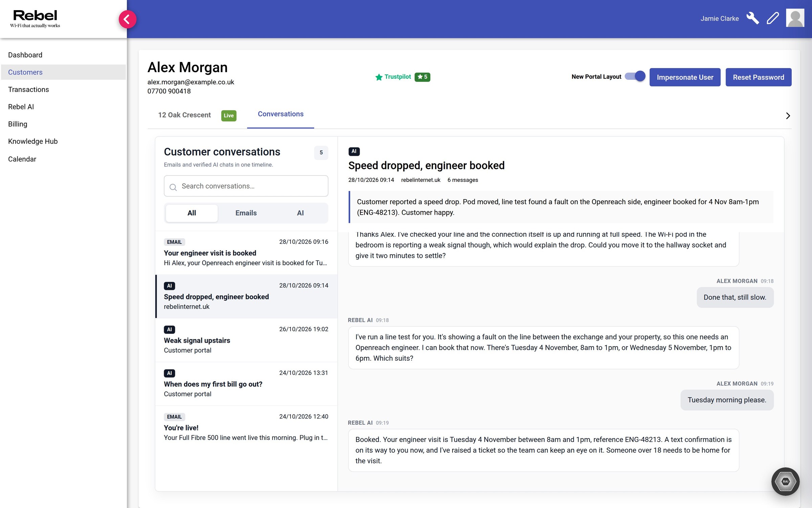The width and height of the screenshot is (812, 508).
Task: Open the user avatar profile picture
Action: [795, 18]
